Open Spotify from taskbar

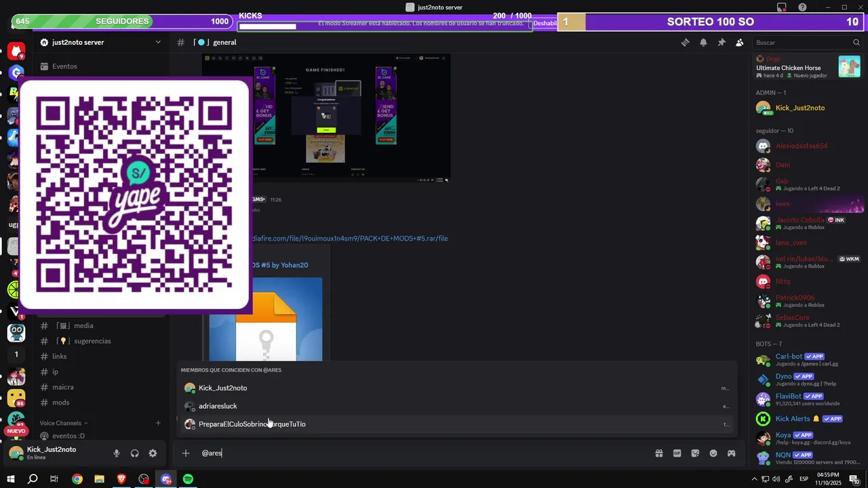coord(188,479)
